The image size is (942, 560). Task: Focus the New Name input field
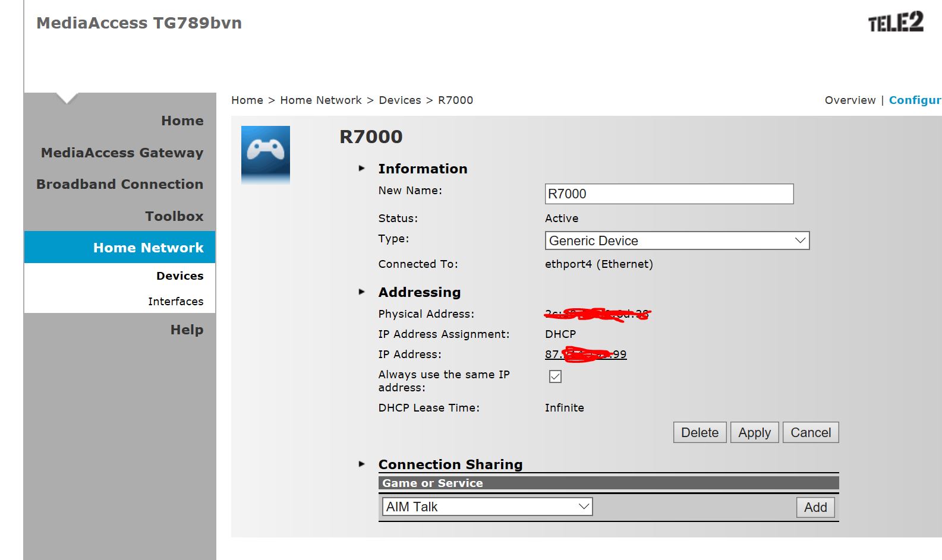pos(669,194)
